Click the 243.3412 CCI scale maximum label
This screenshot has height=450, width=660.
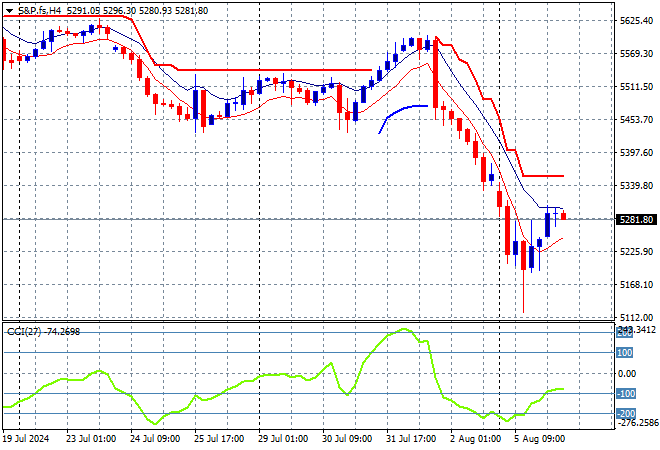[x=636, y=329]
